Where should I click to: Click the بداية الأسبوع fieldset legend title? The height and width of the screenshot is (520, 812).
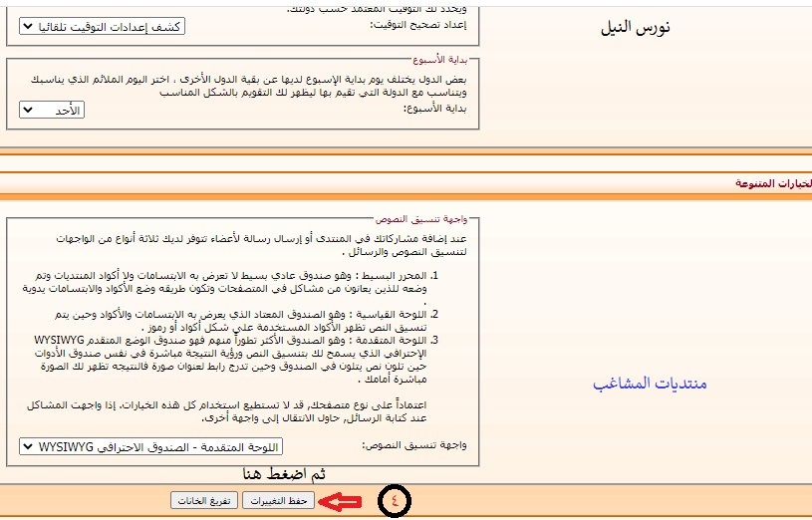point(439,59)
